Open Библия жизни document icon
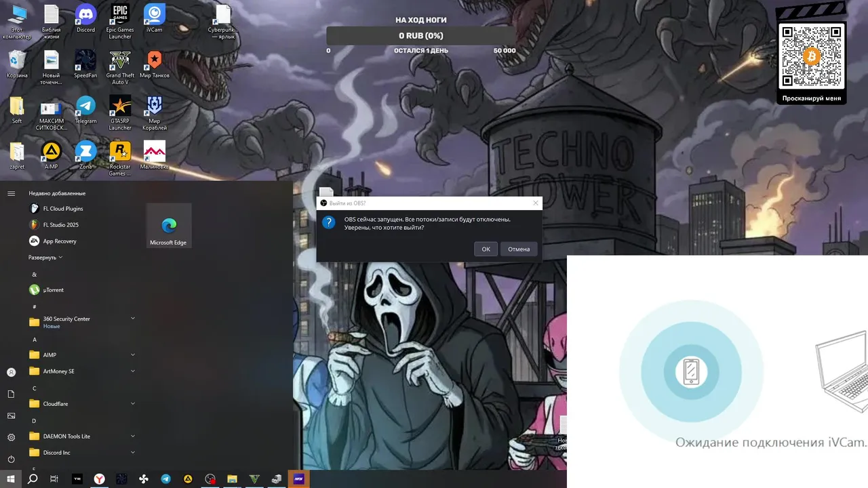 pos(52,21)
